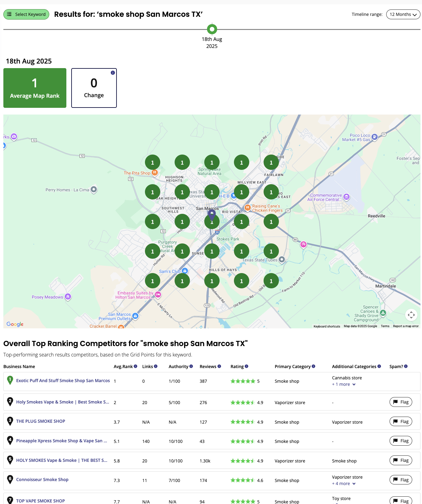Image resolution: width=422 pixels, height=504 pixels.
Task: Click the Poco Loco Market gas marker
Action: 375,137
